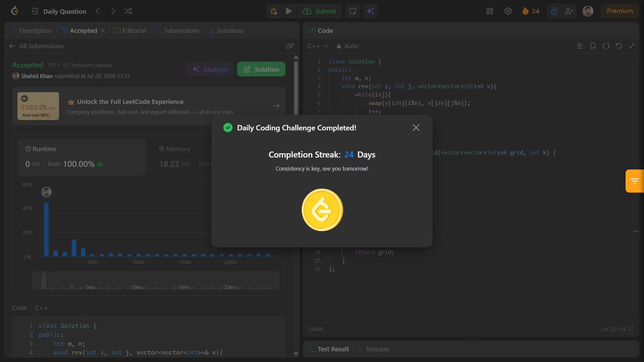The image size is (644, 362).
Task: Open settings gear icon
Action: coord(508,11)
